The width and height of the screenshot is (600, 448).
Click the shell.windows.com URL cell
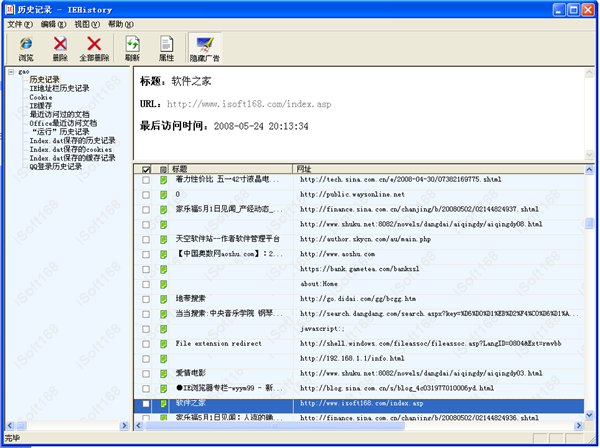coord(430,344)
